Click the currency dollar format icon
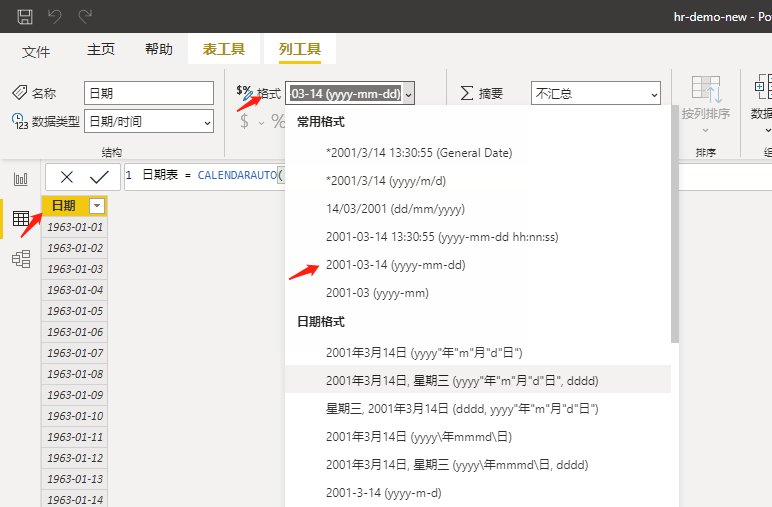772x507 pixels. click(245, 121)
